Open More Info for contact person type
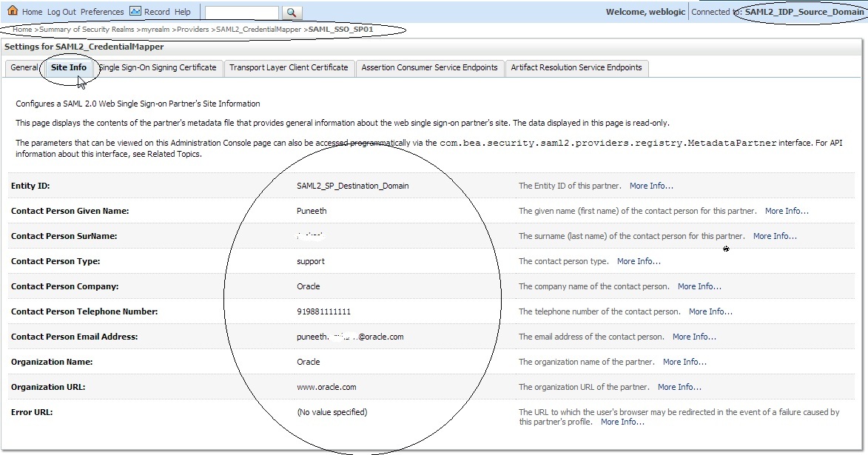 (x=639, y=261)
